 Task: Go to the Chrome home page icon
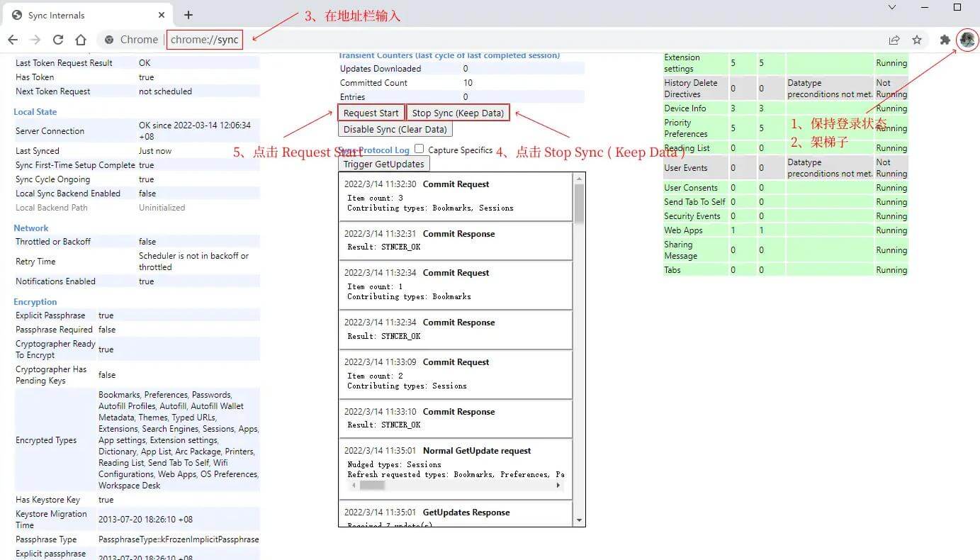pyautogui.click(x=81, y=40)
